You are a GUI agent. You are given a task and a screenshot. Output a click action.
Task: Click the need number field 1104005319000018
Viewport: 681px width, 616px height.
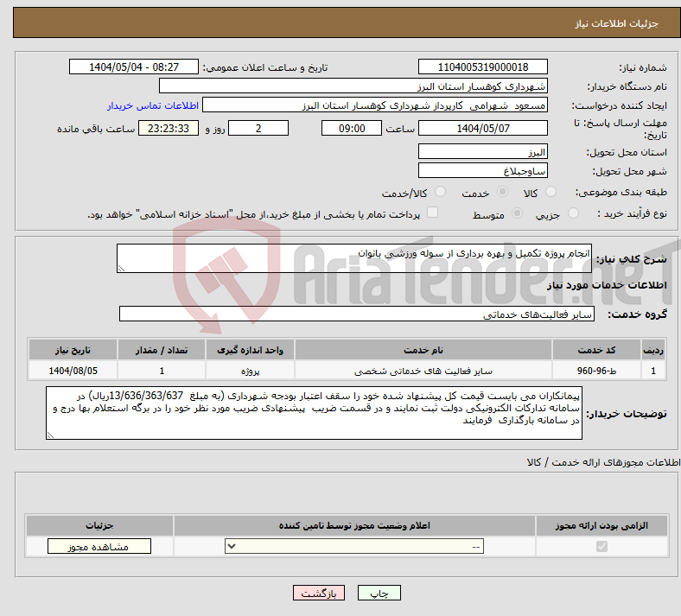tap(482, 67)
